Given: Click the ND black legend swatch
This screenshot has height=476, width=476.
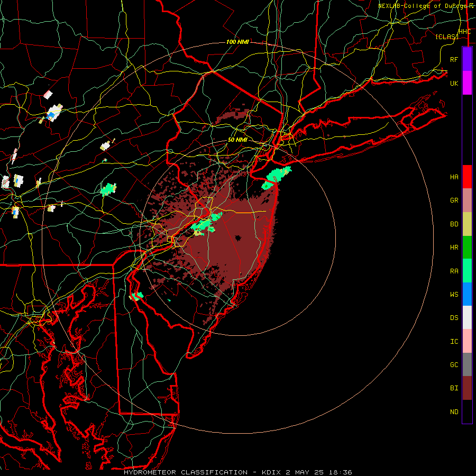Looking at the screenshot, I should [x=467, y=411].
